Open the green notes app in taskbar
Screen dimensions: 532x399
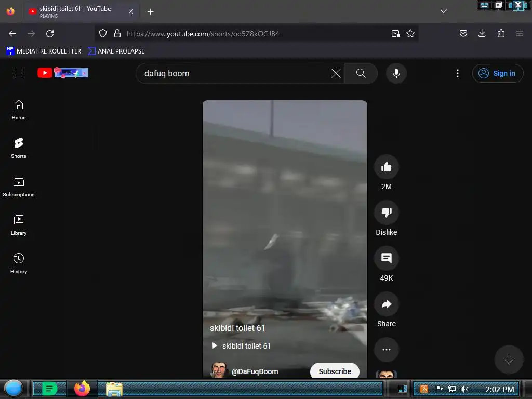[x=49, y=389]
